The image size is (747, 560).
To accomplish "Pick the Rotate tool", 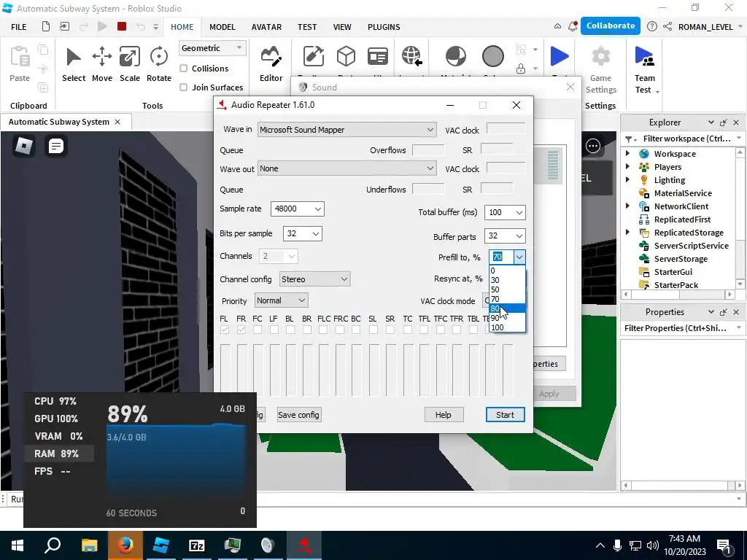I will [158, 64].
